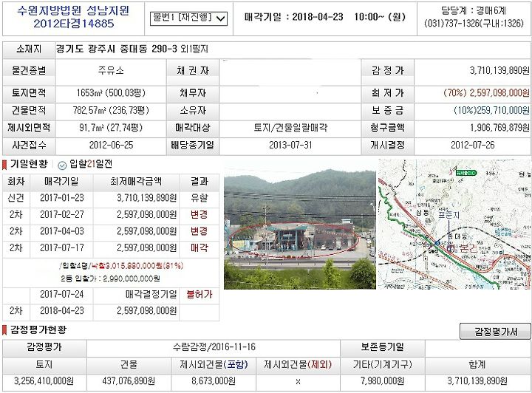This screenshot has height=393, width=532.
Task: Open the location map thumbnail
Action: tap(454, 225)
